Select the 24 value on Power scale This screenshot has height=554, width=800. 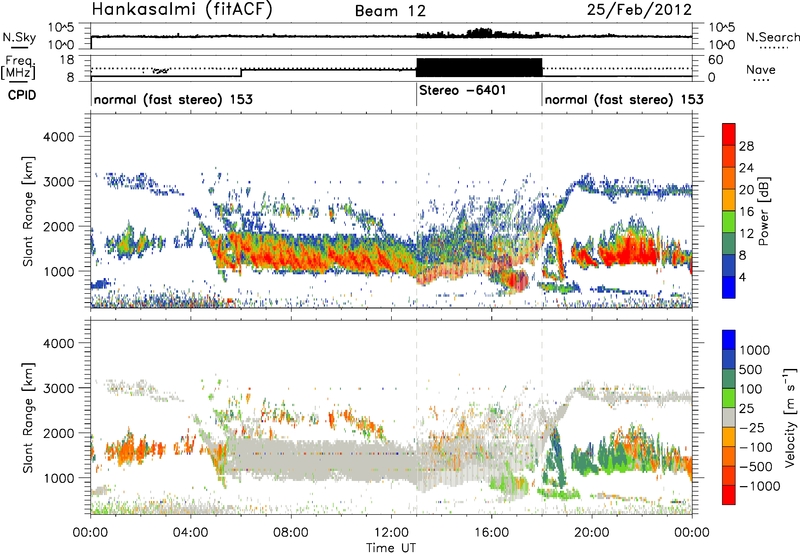(x=746, y=168)
